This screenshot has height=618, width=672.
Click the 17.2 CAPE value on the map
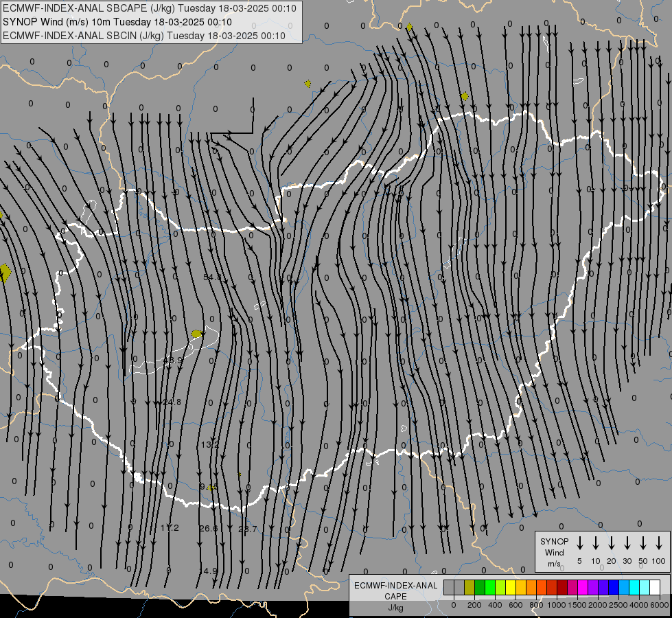click(x=170, y=527)
